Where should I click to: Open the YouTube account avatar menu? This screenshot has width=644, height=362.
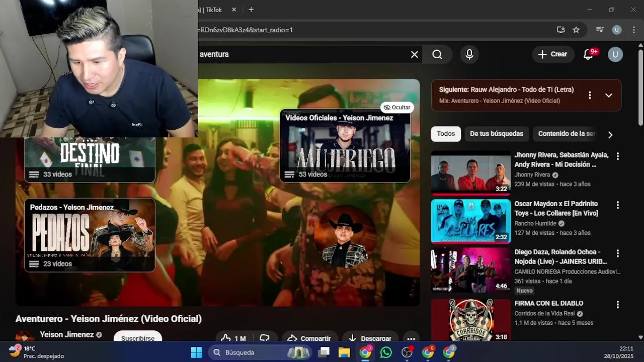[x=615, y=54]
